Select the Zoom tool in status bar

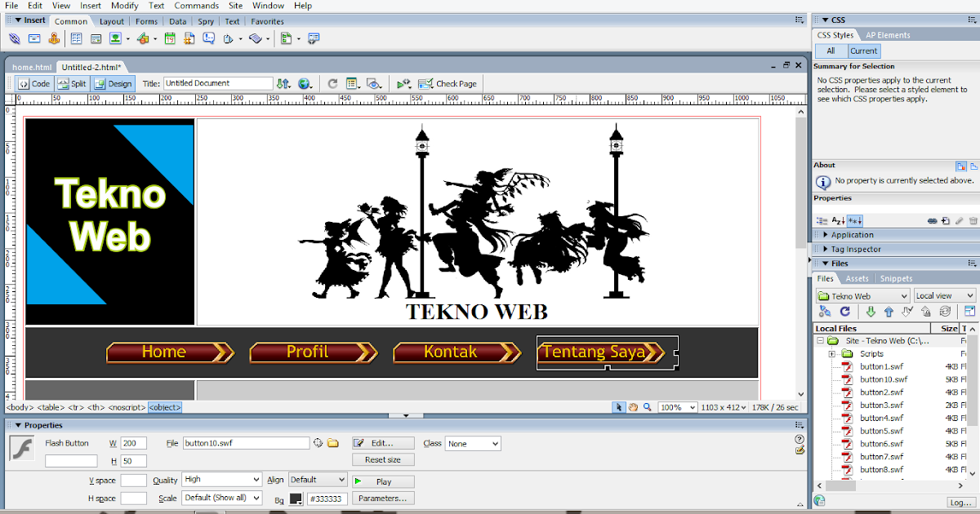pyautogui.click(x=647, y=407)
